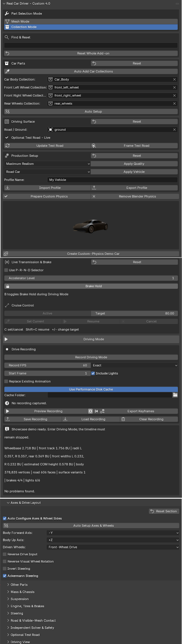
Task: Reset the Car Parts section
Action: pyautogui.click(x=134, y=63)
